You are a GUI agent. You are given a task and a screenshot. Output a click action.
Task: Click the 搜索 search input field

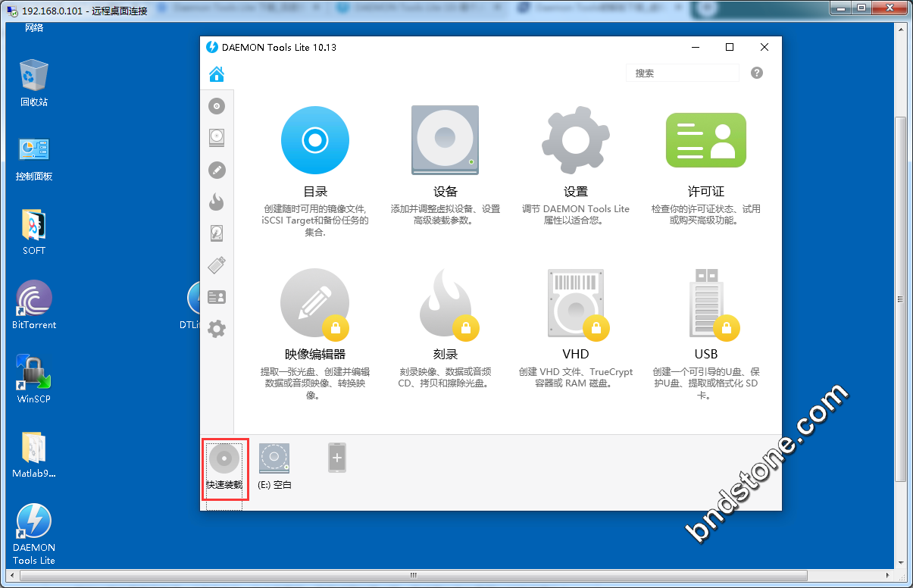click(682, 73)
